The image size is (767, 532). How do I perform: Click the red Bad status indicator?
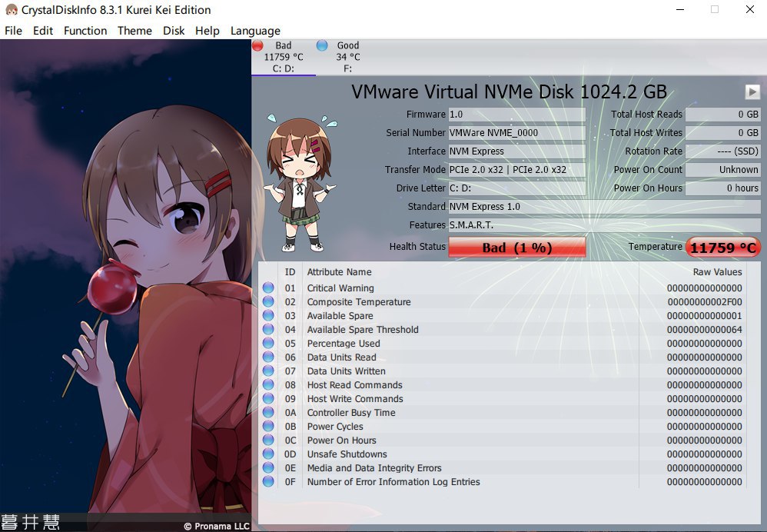(257, 45)
